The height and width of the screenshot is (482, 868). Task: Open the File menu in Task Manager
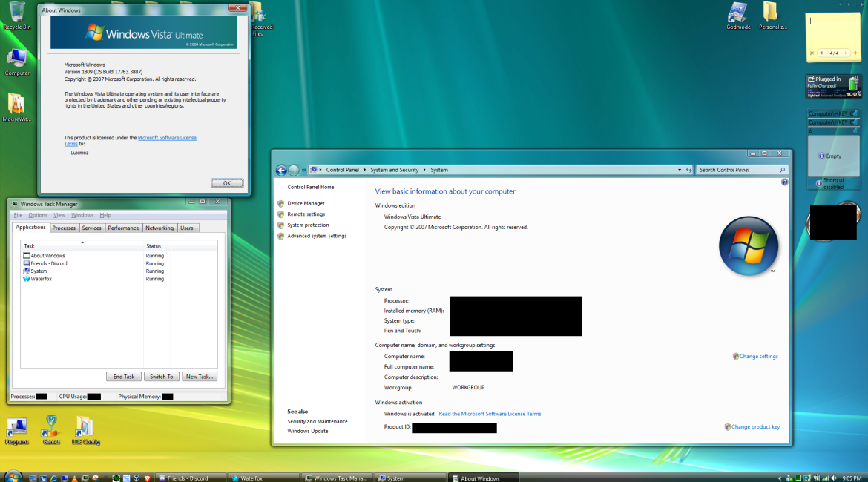18,215
